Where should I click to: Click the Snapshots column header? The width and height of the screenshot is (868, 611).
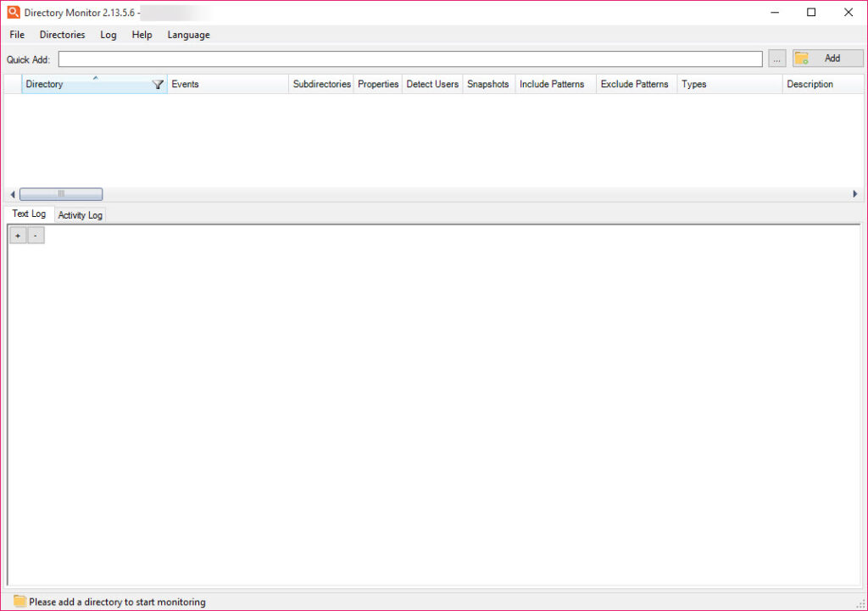[489, 84]
